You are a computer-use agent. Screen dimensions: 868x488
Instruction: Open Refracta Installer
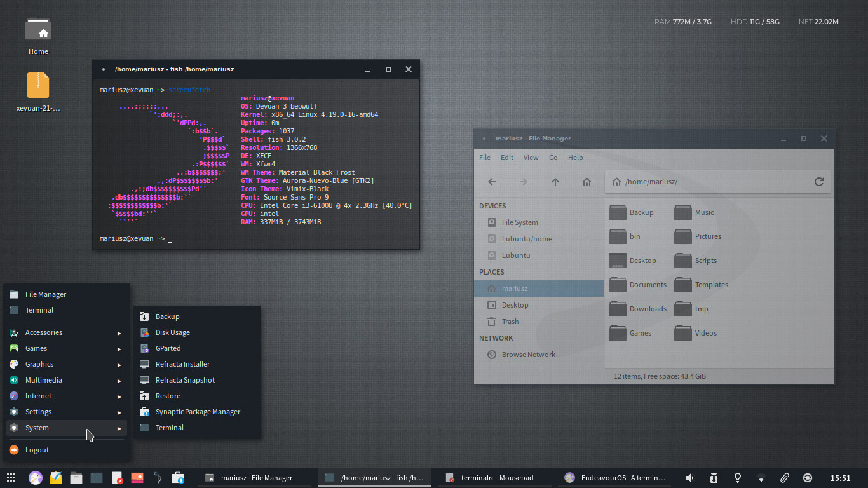pos(197,364)
